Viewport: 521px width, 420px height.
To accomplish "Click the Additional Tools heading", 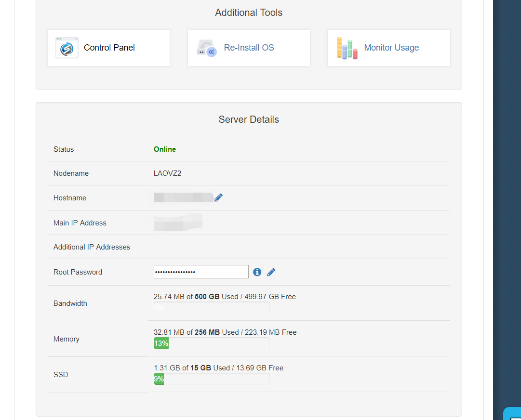I will [249, 13].
